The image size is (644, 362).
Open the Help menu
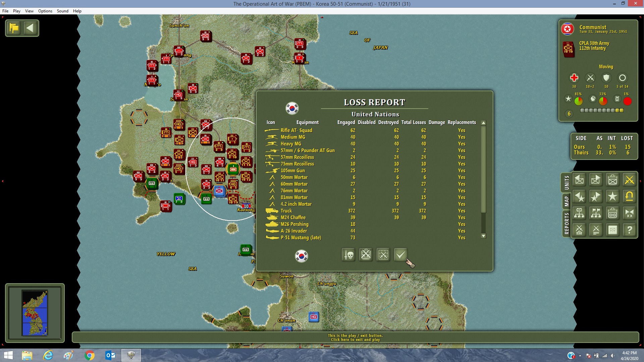pyautogui.click(x=77, y=11)
